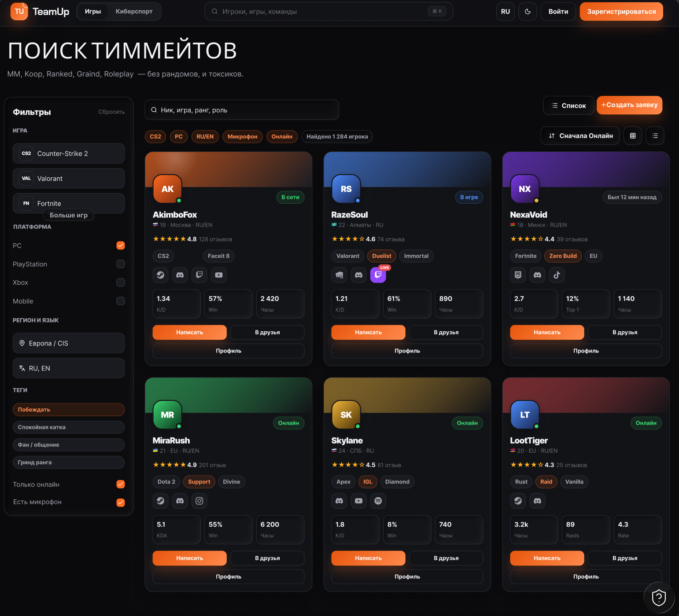
Task: Click Сбросить filters link
Action: (x=111, y=112)
